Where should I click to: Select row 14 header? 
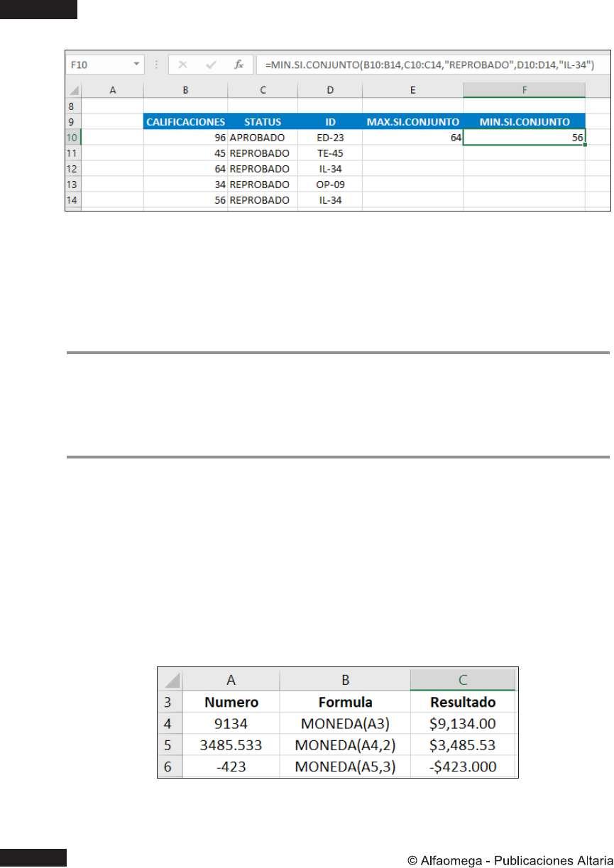click(74, 200)
